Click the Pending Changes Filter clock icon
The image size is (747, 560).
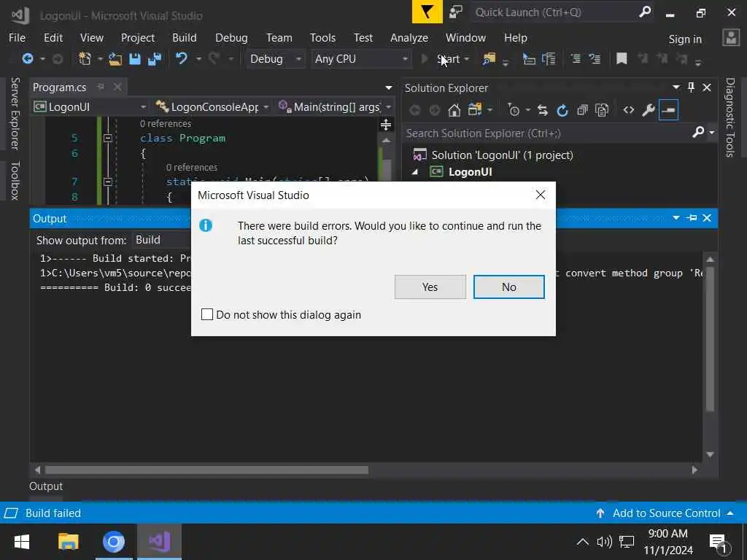point(514,111)
